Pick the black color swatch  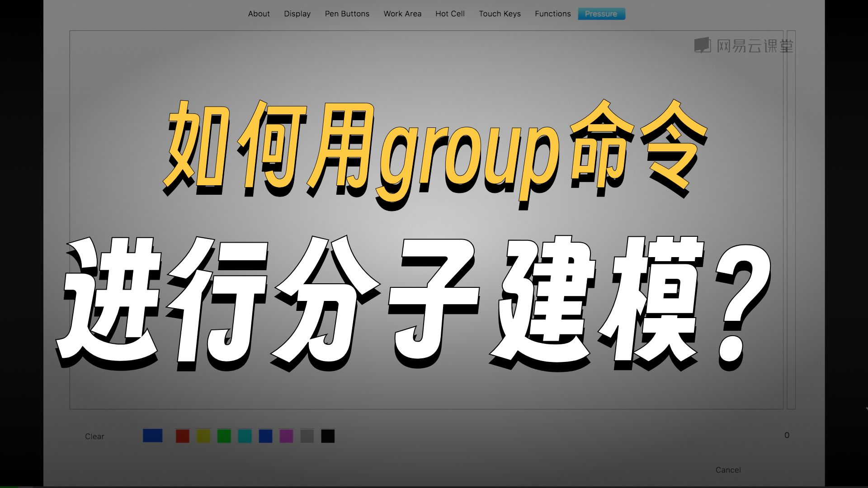click(328, 436)
